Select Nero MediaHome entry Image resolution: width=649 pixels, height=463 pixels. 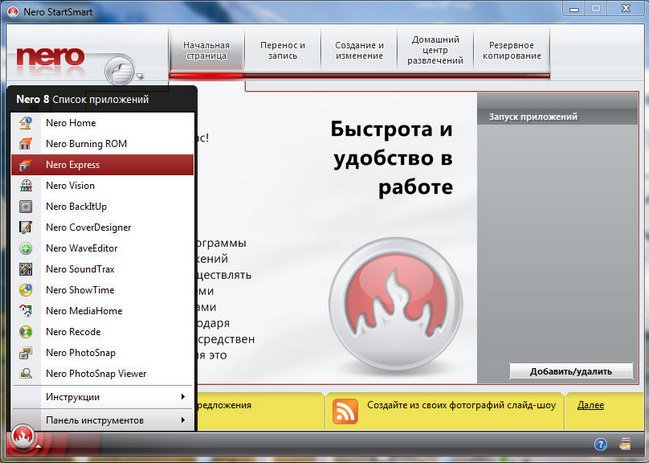[103, 311]
